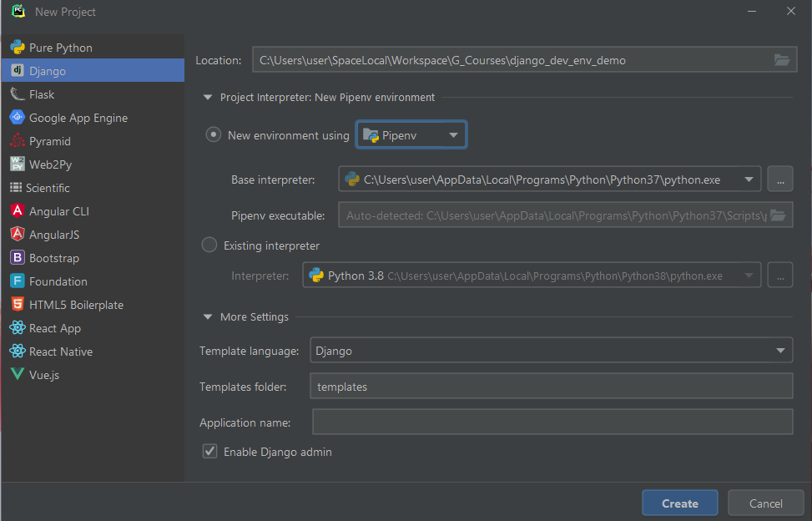812x521 pixels.
Task: Select AngularJS in project list
Action: click(x=93, y=234)
